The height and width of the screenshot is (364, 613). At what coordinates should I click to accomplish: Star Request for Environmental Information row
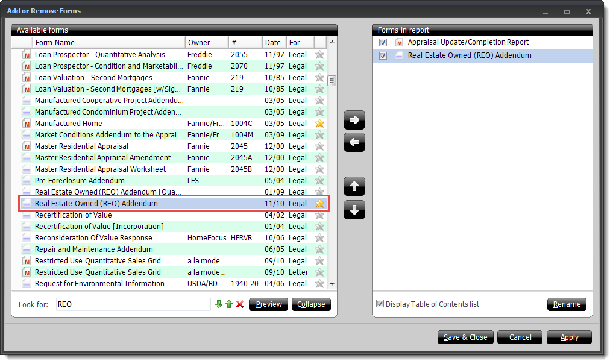point(320,283)
